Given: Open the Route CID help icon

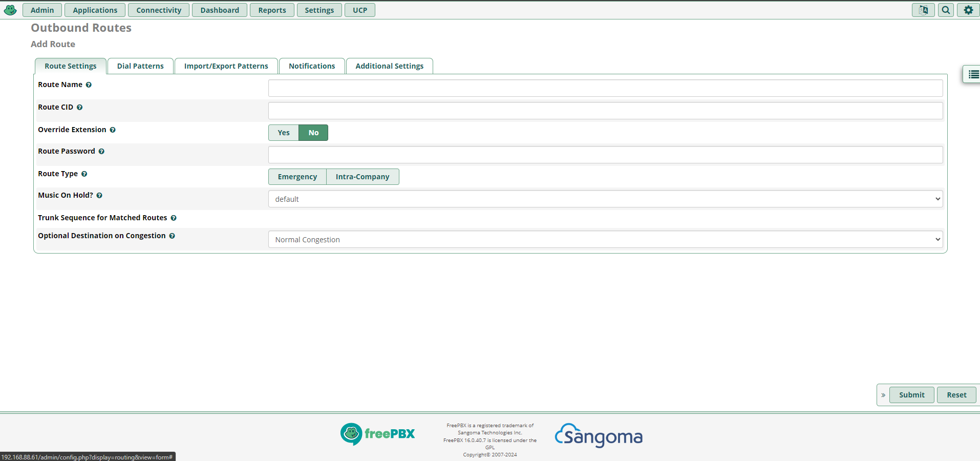Looking at the screenshot, I should 80,107.
